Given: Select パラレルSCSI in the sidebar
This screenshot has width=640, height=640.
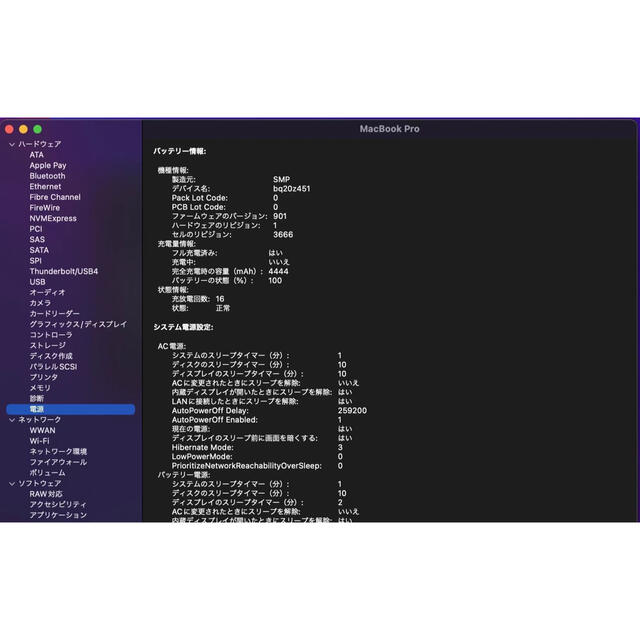Looking at the screenshot, I should click(x=53, y=367).
